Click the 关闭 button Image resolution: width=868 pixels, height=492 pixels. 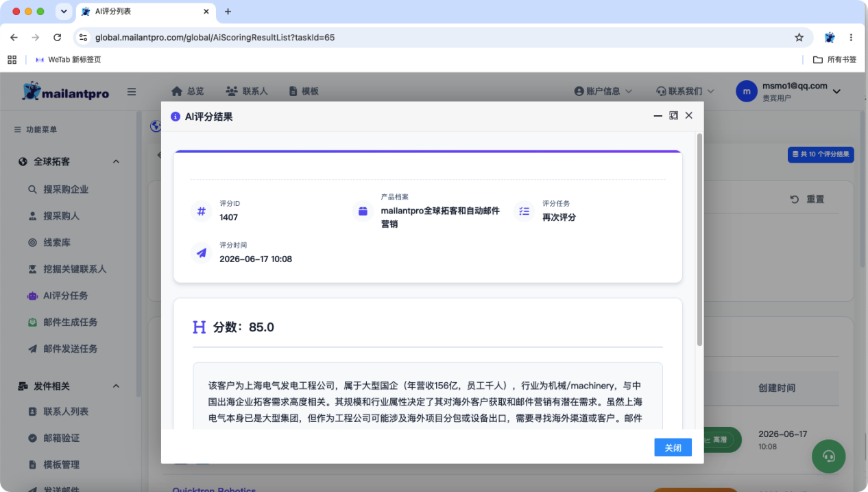pos(673,447)
